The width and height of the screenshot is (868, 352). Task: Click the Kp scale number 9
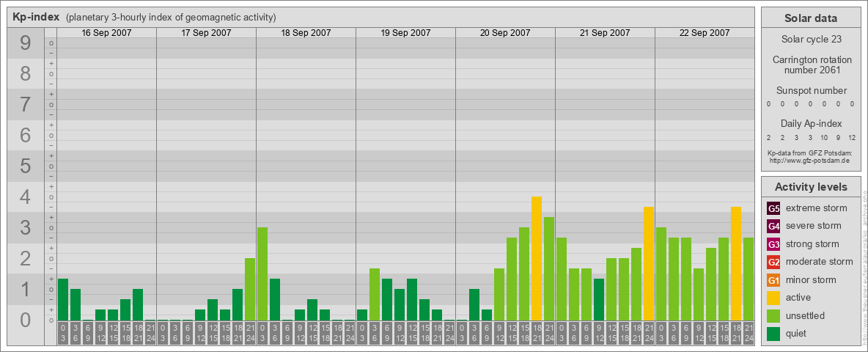[26, 43]
